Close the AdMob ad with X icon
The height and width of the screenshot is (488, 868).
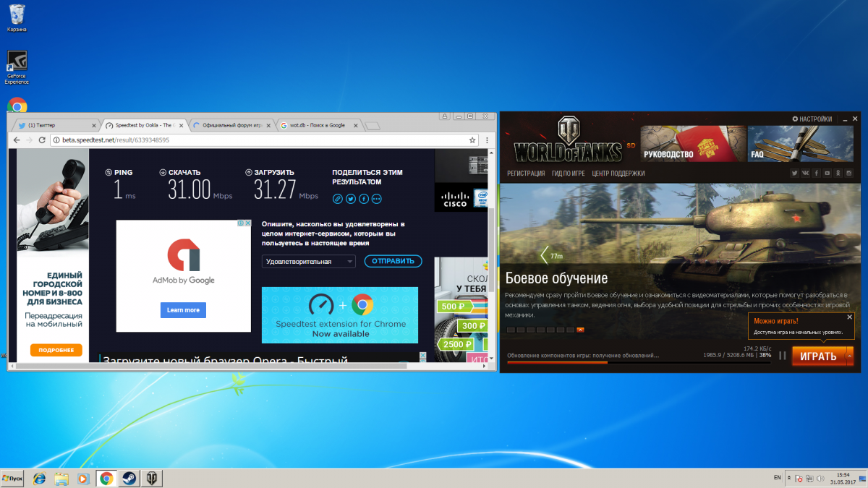[x=247, y=223]
